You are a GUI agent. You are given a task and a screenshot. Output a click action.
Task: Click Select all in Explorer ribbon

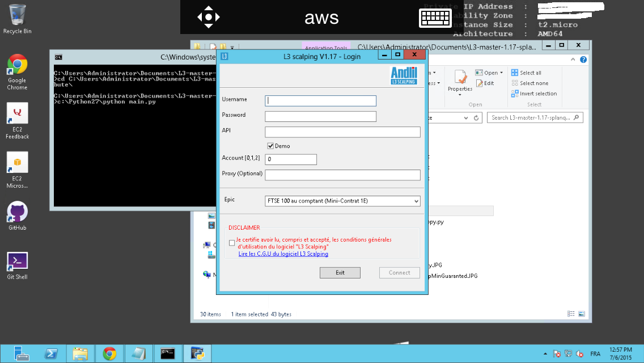pos(526,73)
